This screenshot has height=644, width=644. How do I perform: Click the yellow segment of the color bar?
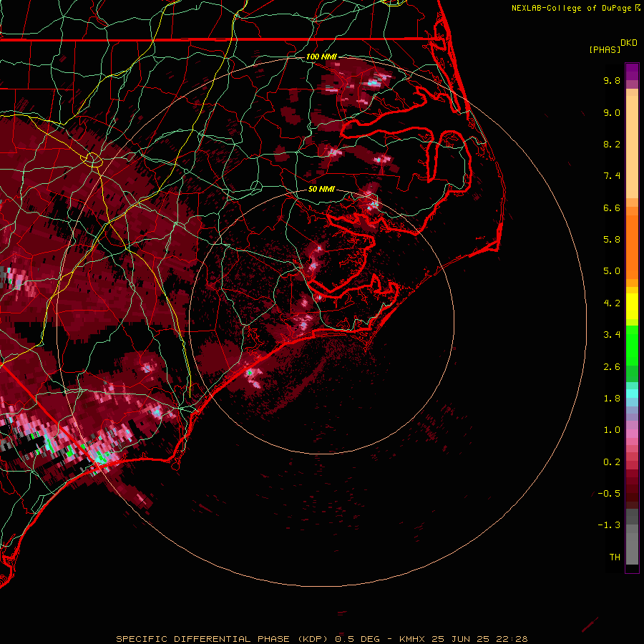coord(632,306)
